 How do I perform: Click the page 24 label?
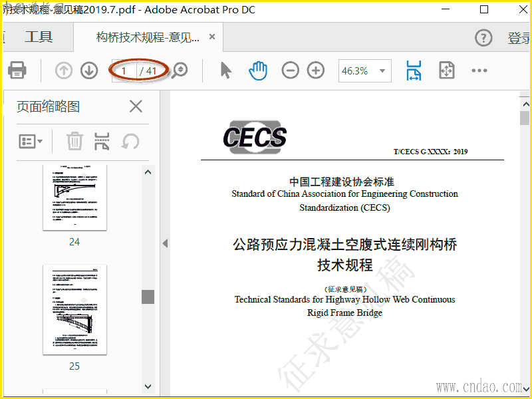click(x=74, y=242)
